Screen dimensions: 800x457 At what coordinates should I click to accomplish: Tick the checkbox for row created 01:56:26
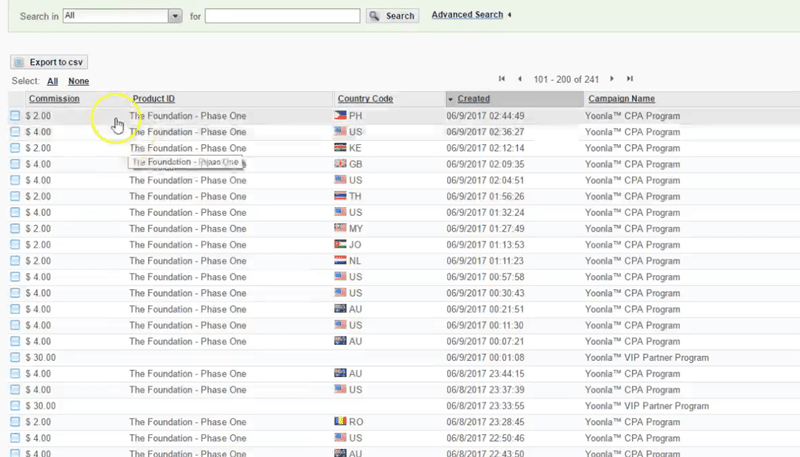coord(15,196)
